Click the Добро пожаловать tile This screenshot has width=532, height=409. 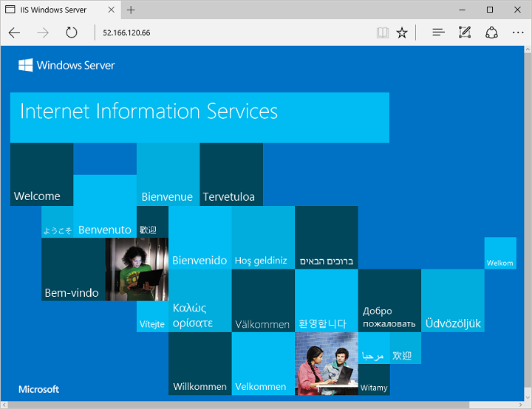389,300
